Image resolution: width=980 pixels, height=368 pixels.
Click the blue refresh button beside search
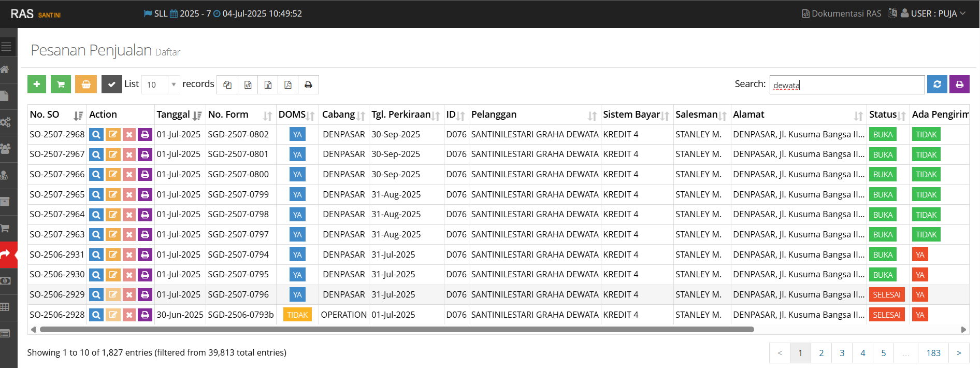[x=937, y=84]
